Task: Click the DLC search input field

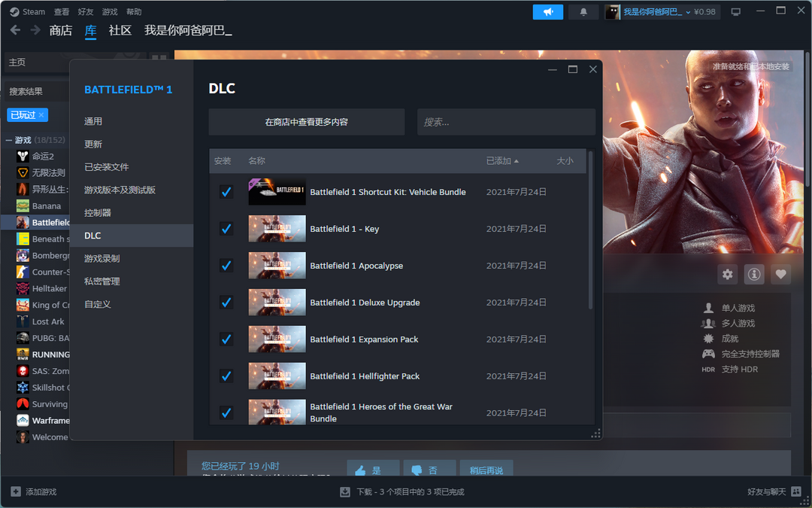Action: point(505,122)
